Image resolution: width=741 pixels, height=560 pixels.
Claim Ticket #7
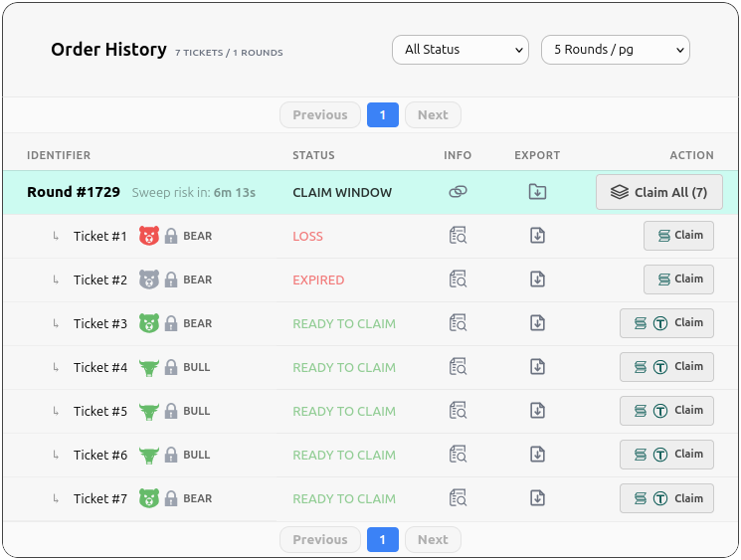click(x=666, y=498)
